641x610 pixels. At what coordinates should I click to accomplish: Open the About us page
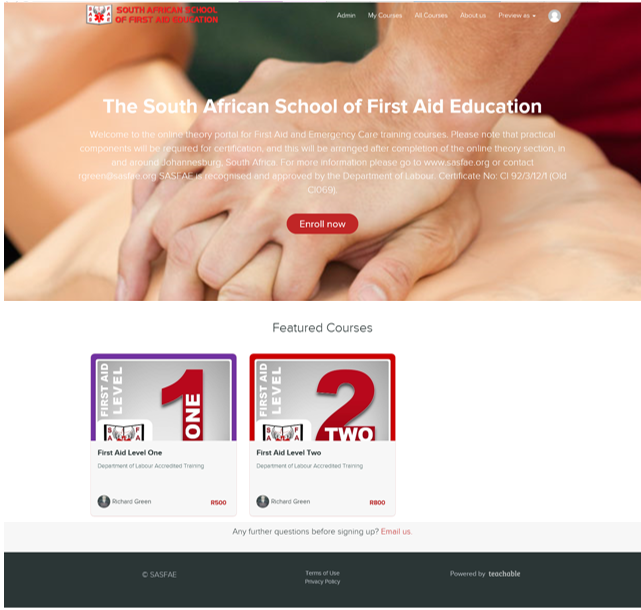[473, 16]
